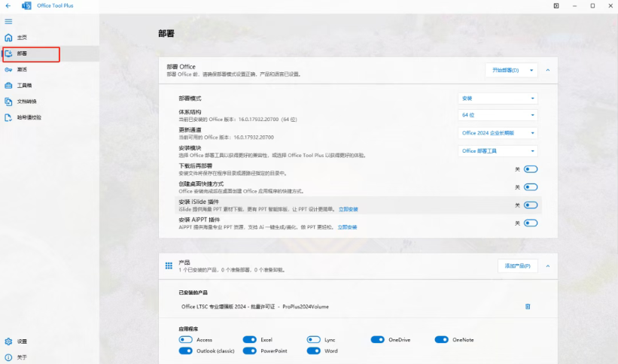Toggle the OneDrive application switch
Screen dimensions: 618x364
[x=378, y=340]
